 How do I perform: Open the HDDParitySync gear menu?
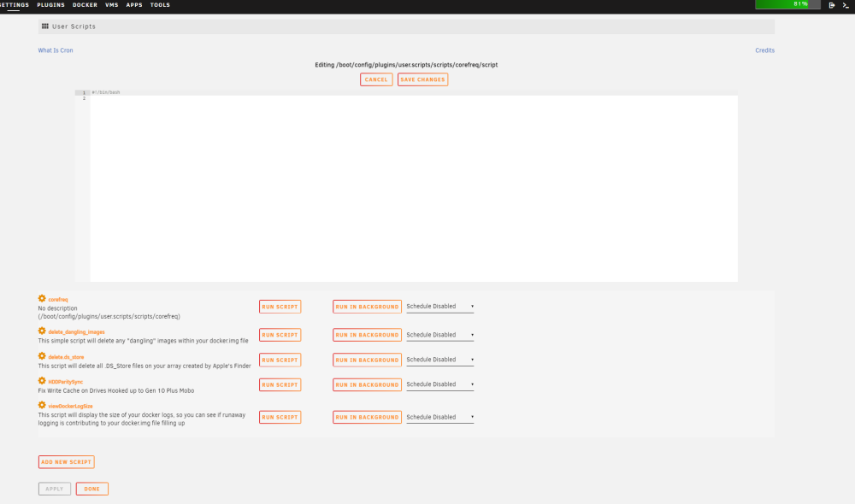point(42,380)
